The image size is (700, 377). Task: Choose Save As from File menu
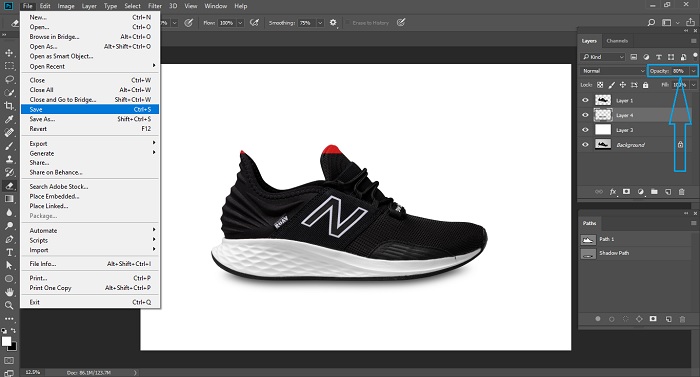[x=90, y=119]
